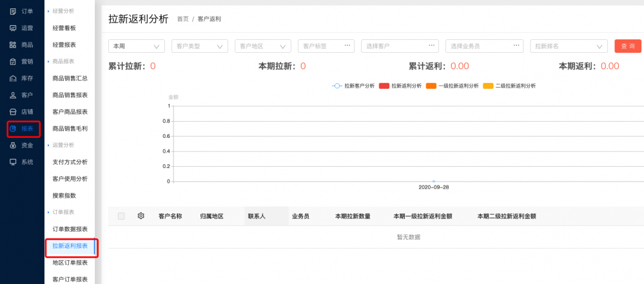The width and height of the screenshot is (644, 284).
Task: Go to 首页 breadcrumb link
Action: click(x=183, y=19)
